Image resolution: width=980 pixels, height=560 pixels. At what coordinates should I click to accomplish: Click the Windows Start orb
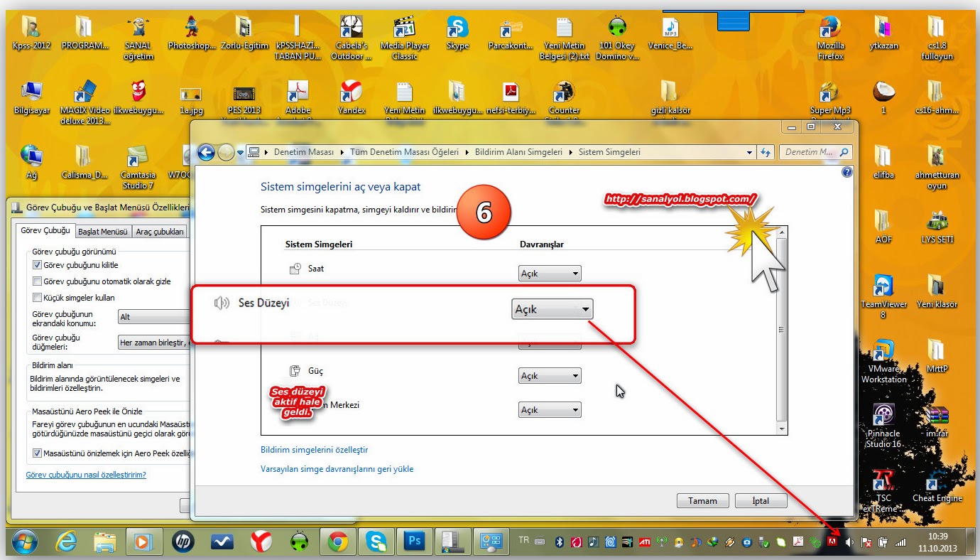point(25,542)
